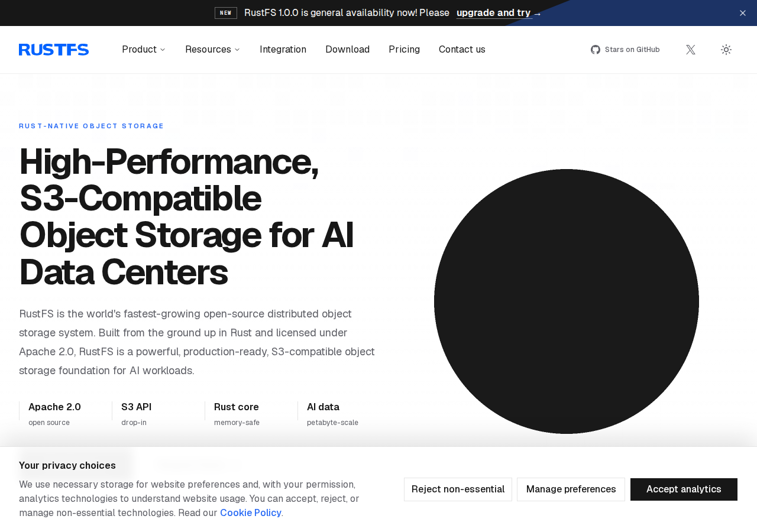Follow the 'upgrade and try' link
The width and height of the screenshot is (757, 532).
pyautogui.click(x=499, y=13)
